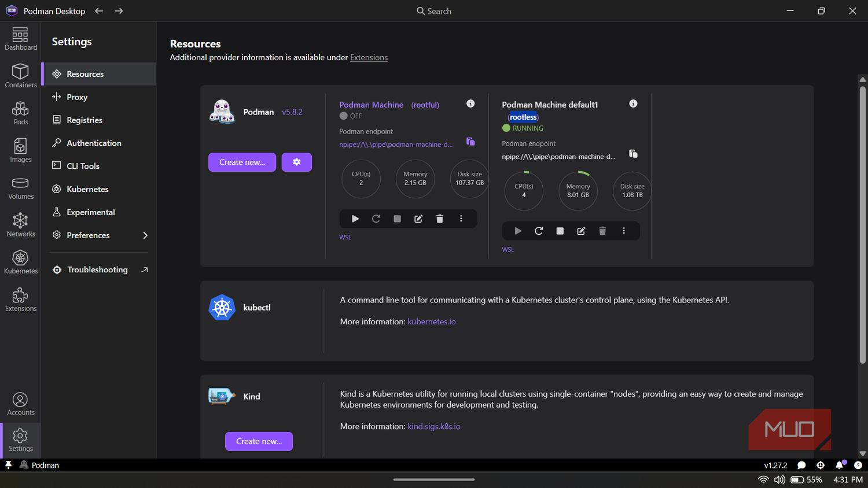Image resolution: width=868 pixels, height=488 pixels.
Task: Click the resources list vertical scrollbar
Action: [x=862, y=225]
